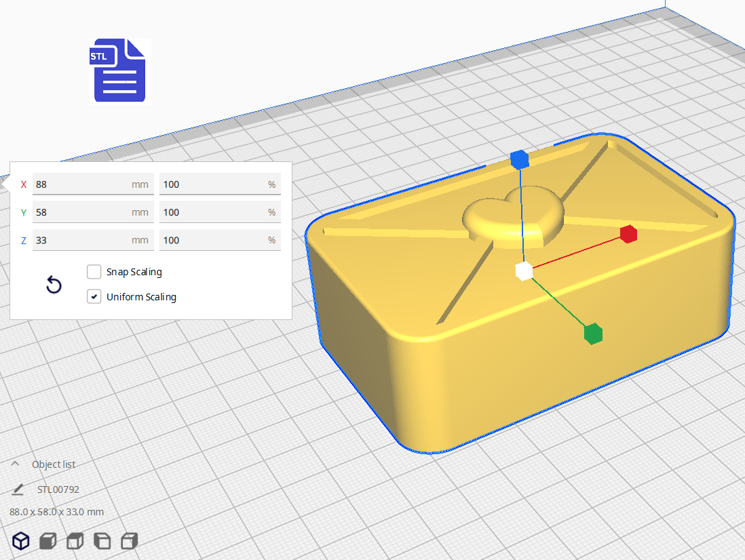Screen dimensions: 745x560
Task: Click the blue STL file icon
Action: [x=119, y=71]
